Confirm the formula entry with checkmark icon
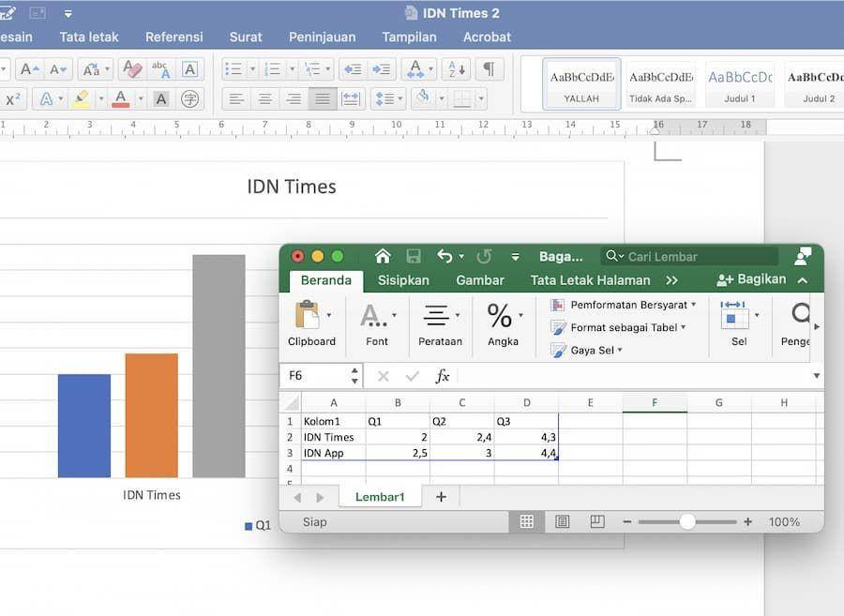844x616 pixels. 413,376
